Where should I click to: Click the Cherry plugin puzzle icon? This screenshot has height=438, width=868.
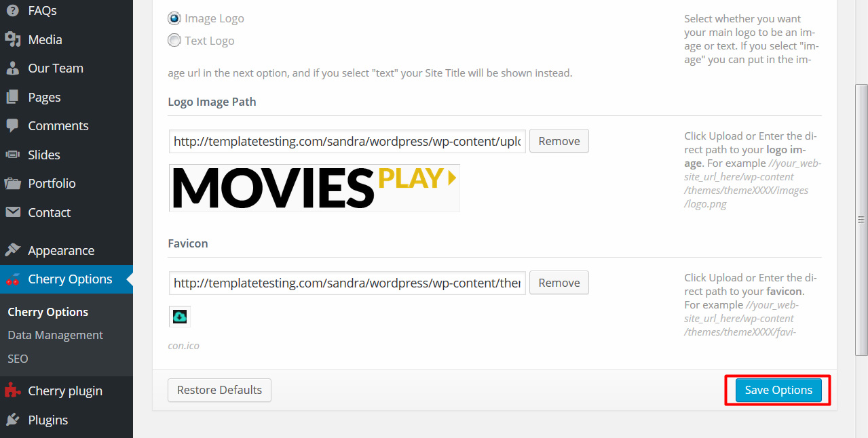(x=12, y=391)
